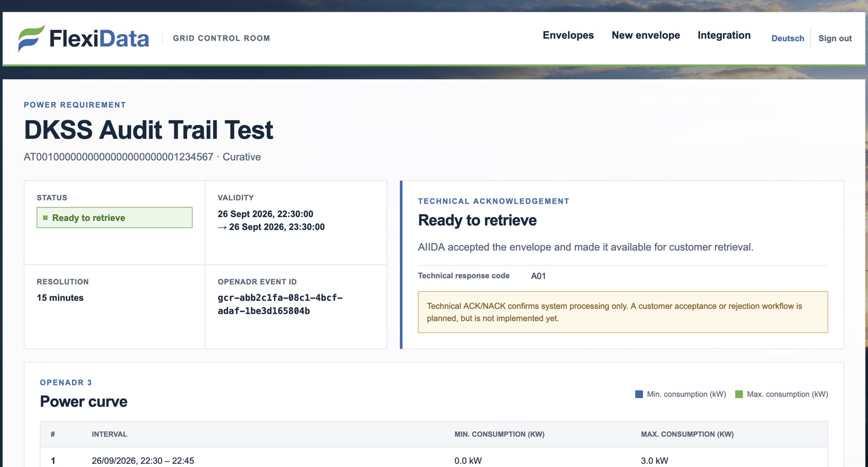Select the OpenADR event ID text
The image size is (868, 467).
tap(280, 304)
